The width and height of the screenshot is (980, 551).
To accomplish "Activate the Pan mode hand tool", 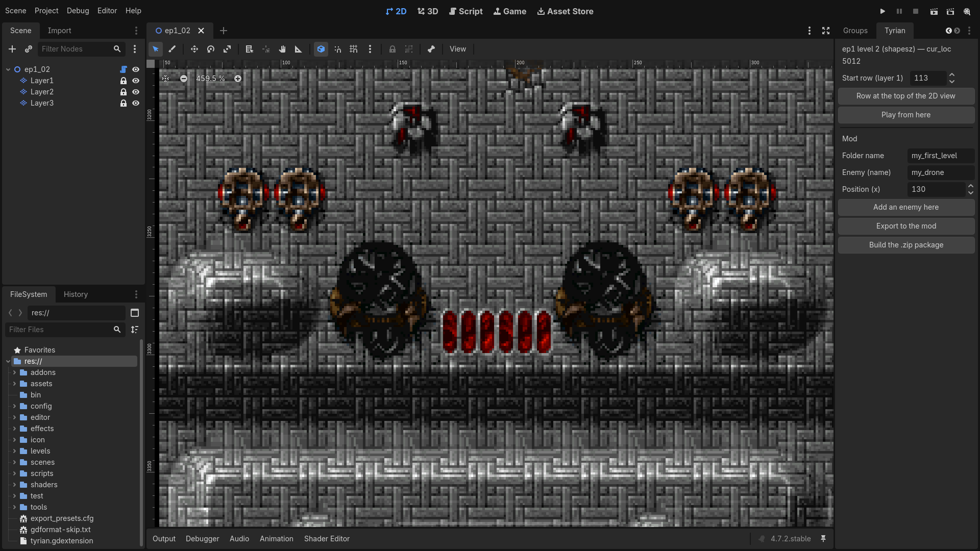I will click(282, 49).
